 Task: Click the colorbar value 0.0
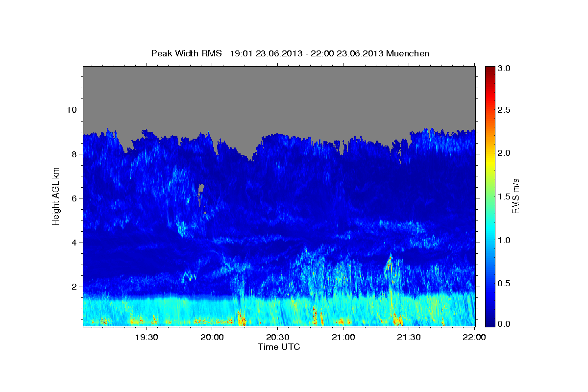(505, 324)
